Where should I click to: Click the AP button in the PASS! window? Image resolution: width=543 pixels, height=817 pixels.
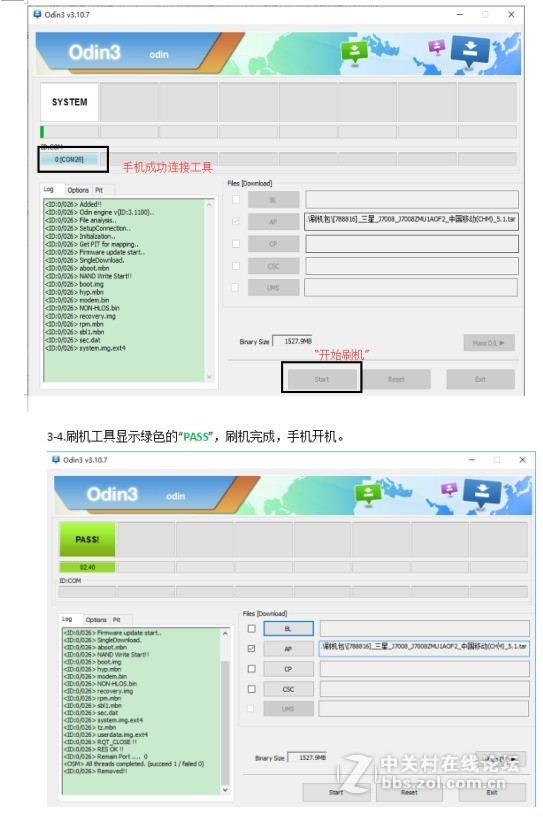pyautogui.click(x=289, y=649)
